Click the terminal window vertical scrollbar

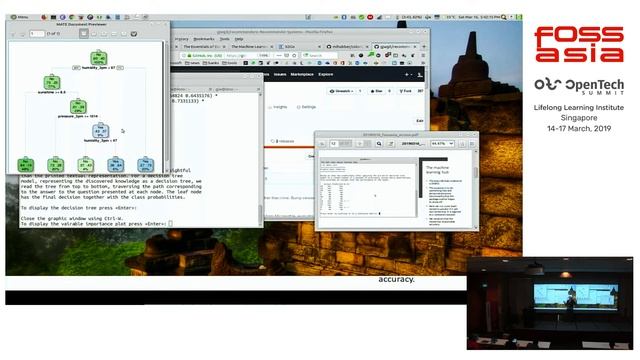260,159
